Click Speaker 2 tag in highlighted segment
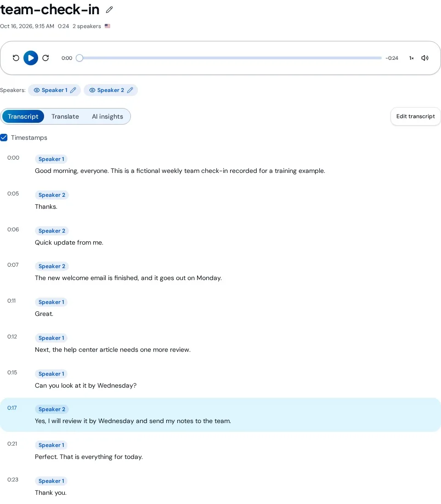Screen dimensions: 441x504 click(52, 409)
